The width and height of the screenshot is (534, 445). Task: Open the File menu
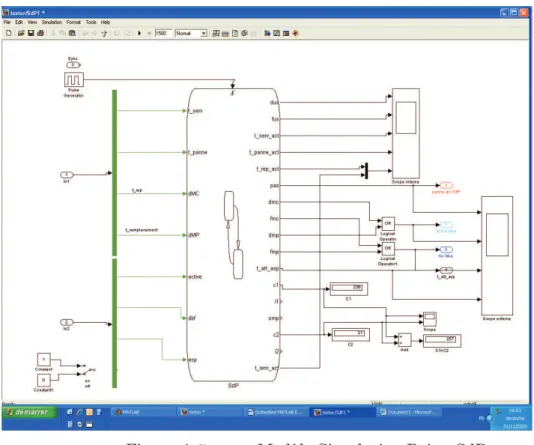(7, 22)
